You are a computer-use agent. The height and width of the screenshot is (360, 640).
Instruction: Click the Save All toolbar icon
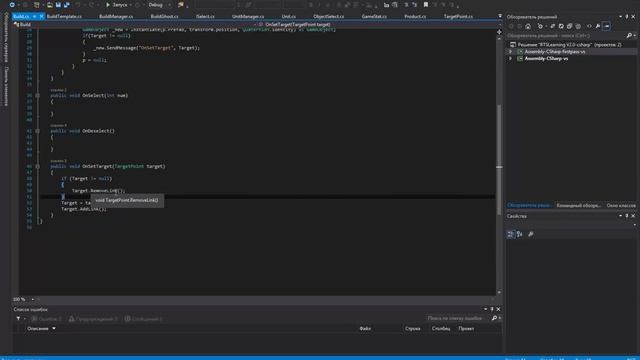coord(67,5)
